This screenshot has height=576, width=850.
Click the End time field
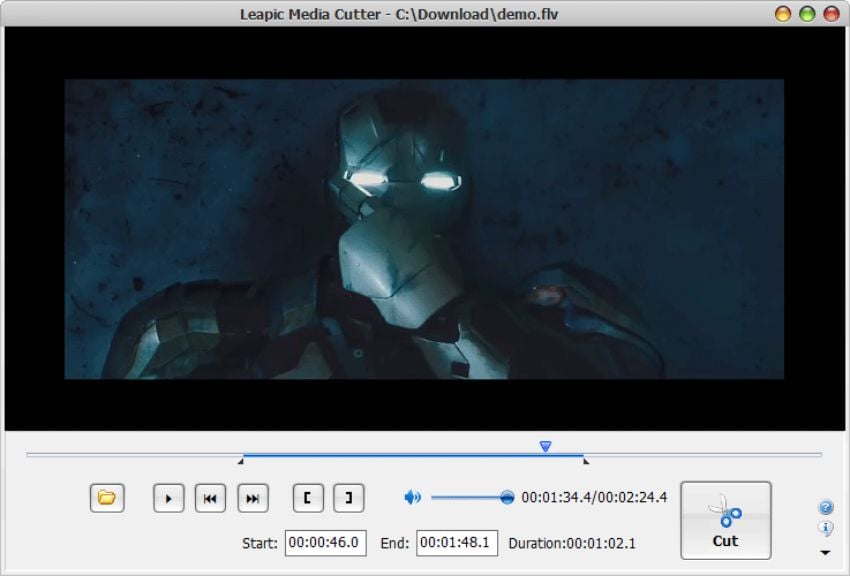[457, 543]
